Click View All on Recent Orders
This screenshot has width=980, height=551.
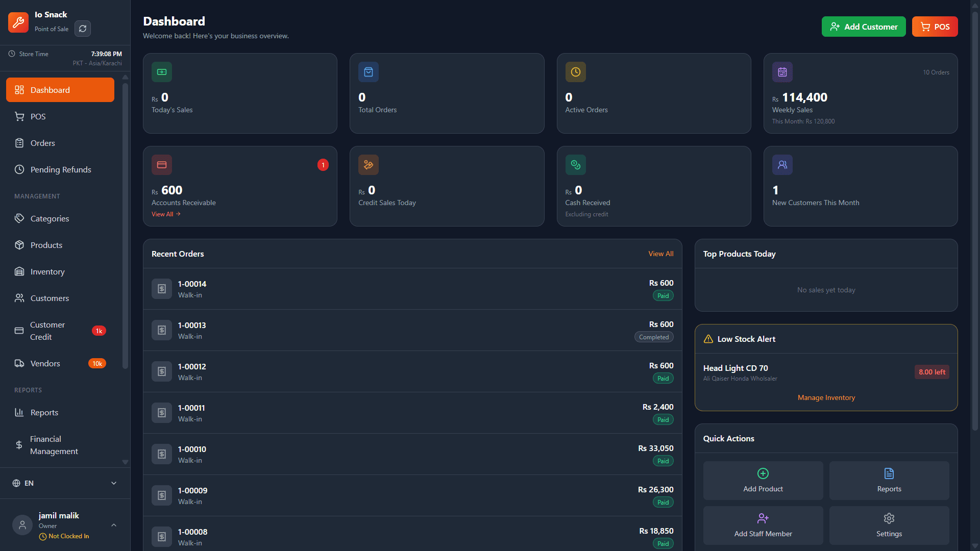point(660,254)
